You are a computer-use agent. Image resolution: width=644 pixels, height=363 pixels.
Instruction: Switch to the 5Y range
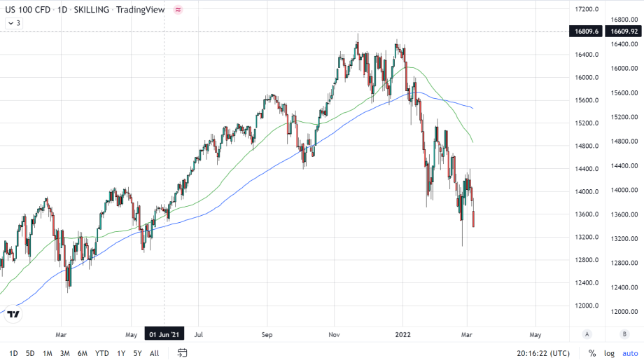tap(137, 353)
